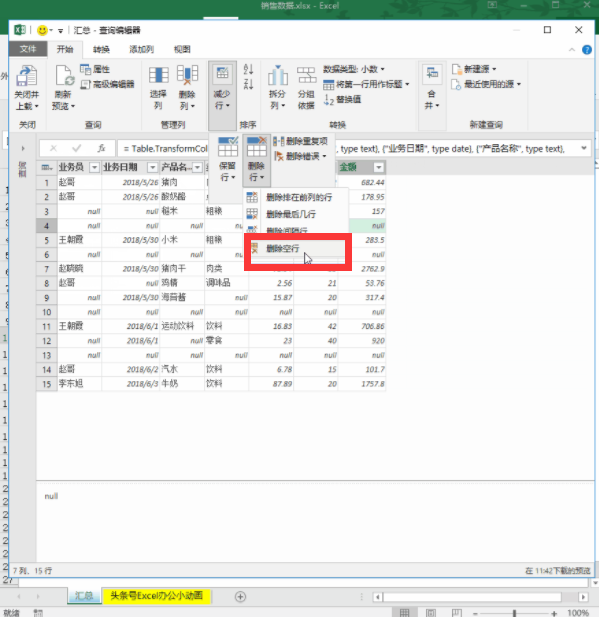Click Choose Columns (选择列) icon

pyautogui.click(x=158, y=75)
